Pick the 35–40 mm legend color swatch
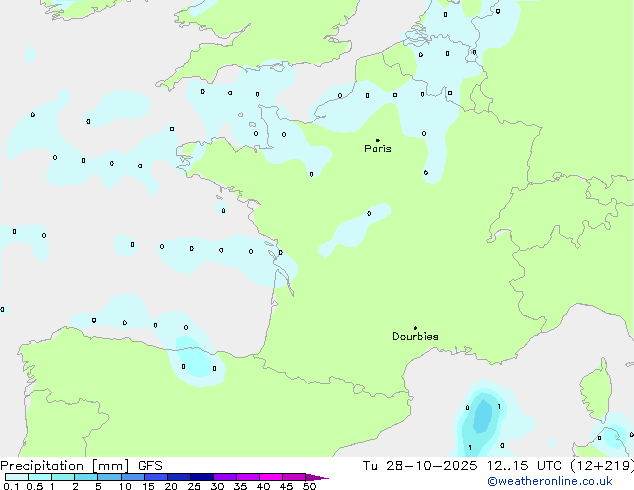The height and width of the screenshot is (490, 634). coord(247,477)
